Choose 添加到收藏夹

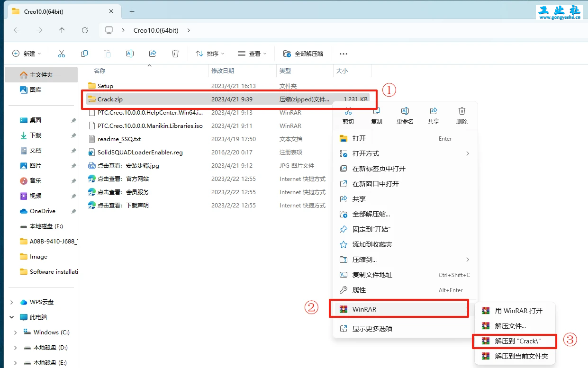click(x=405, y=244)
